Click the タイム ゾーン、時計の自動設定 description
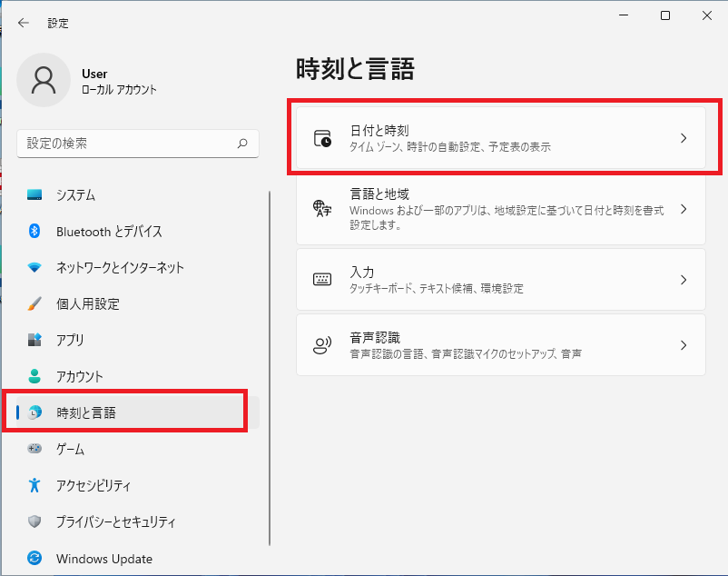The height and width of the screenshot is (576, 728). (450, 147)
